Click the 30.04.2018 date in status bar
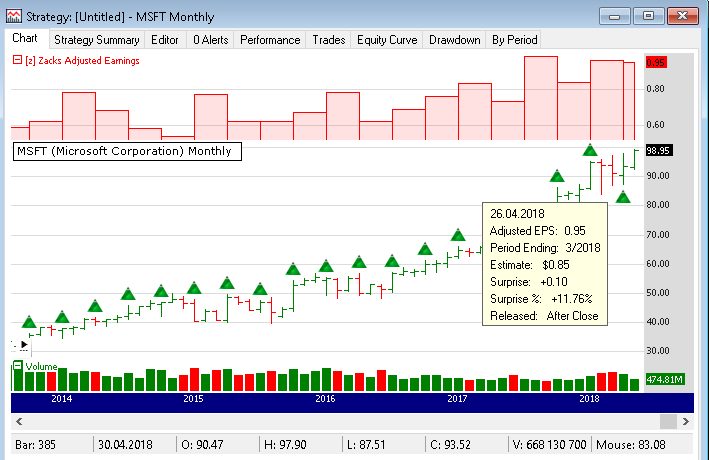The image size is (709, 460). [x=125, y=445]
